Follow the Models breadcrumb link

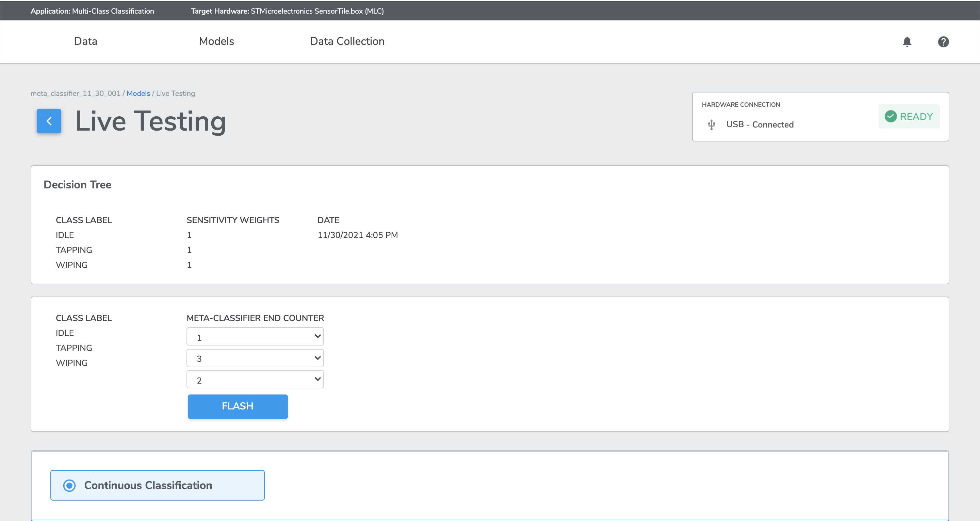[138, 93]
